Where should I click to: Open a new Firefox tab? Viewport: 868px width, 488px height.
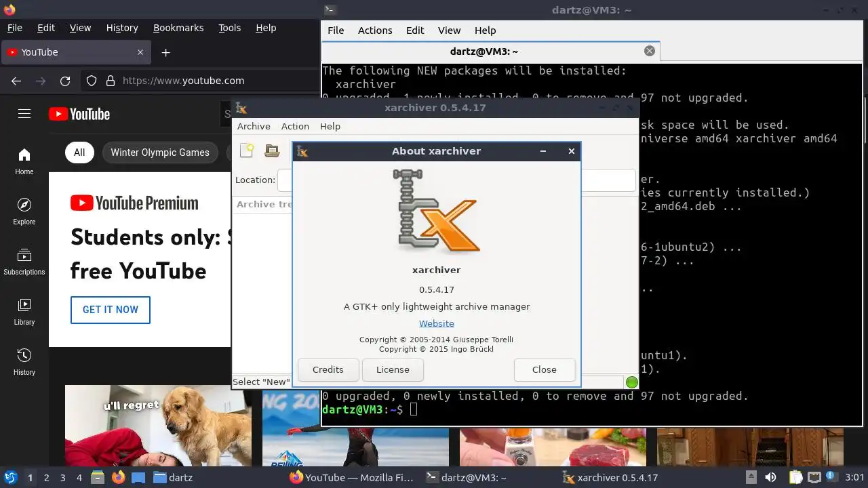click(x=165, y=52)
